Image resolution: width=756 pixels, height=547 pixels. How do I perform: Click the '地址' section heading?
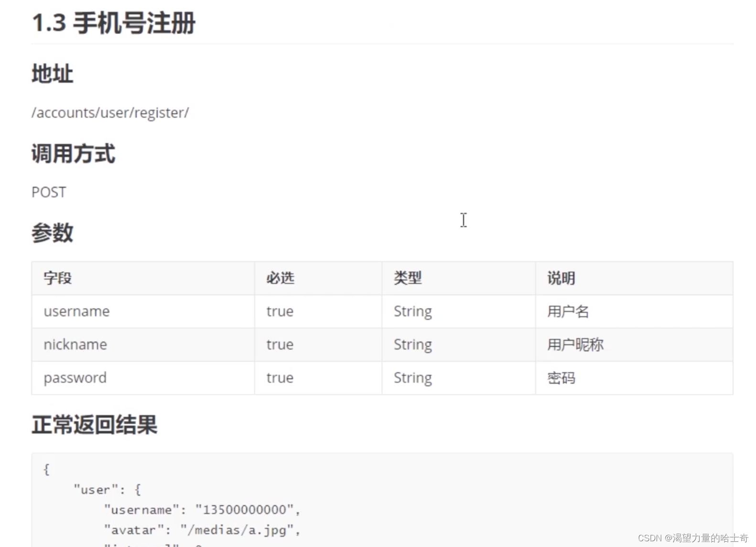(53, 74)
